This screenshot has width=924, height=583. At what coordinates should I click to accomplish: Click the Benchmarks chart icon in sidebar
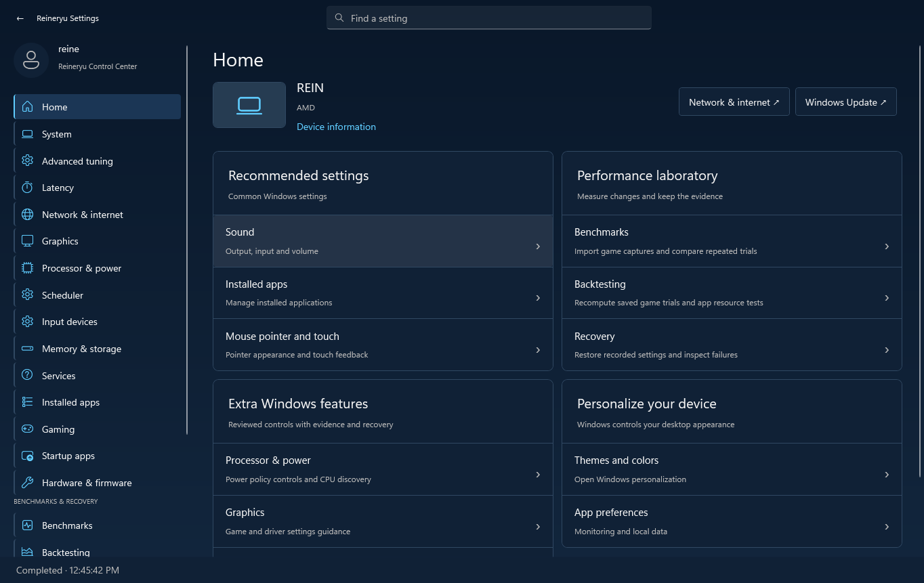coord(28,525)
